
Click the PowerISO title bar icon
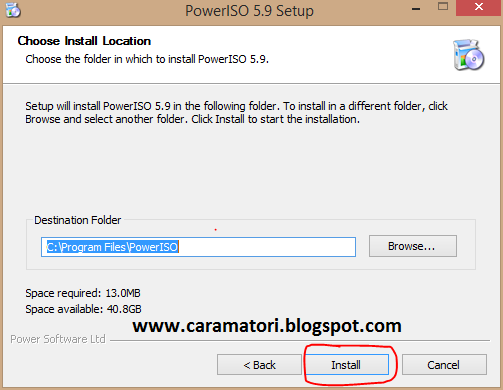(x=13, y=10)
